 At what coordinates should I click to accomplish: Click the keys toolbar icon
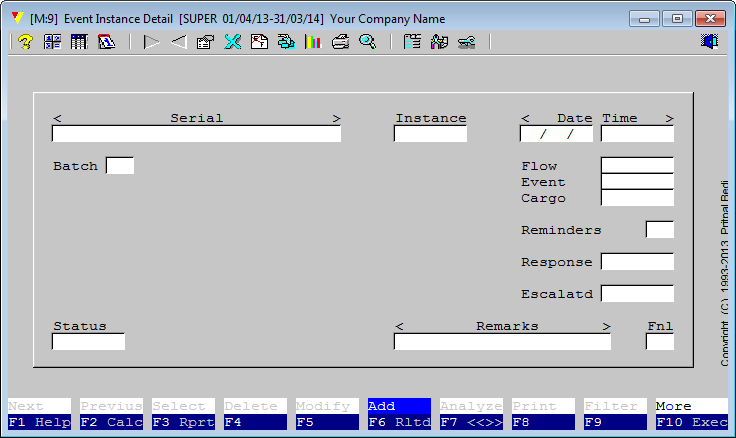click(467, 42)
